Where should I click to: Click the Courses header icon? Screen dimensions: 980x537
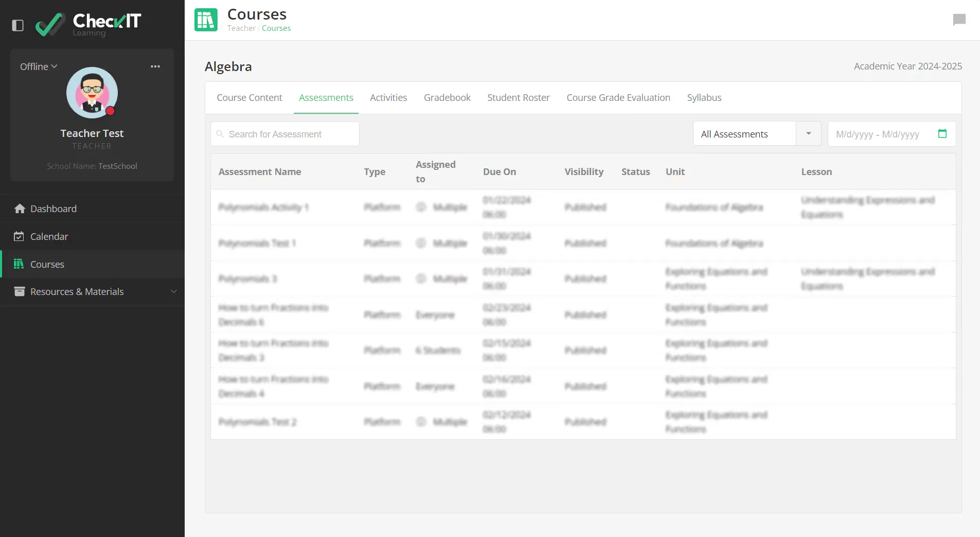pos(206,20)
